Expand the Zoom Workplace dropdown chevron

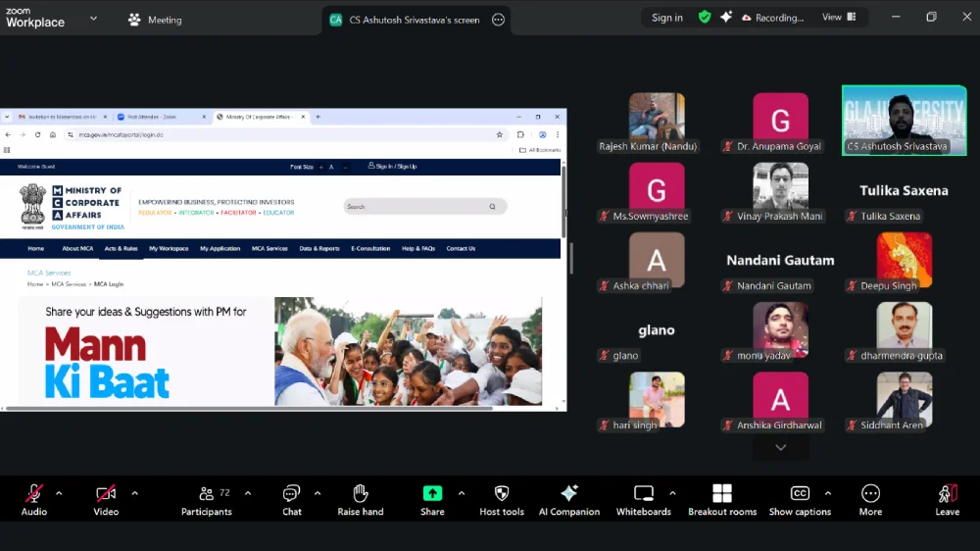(x=93, y=19)
